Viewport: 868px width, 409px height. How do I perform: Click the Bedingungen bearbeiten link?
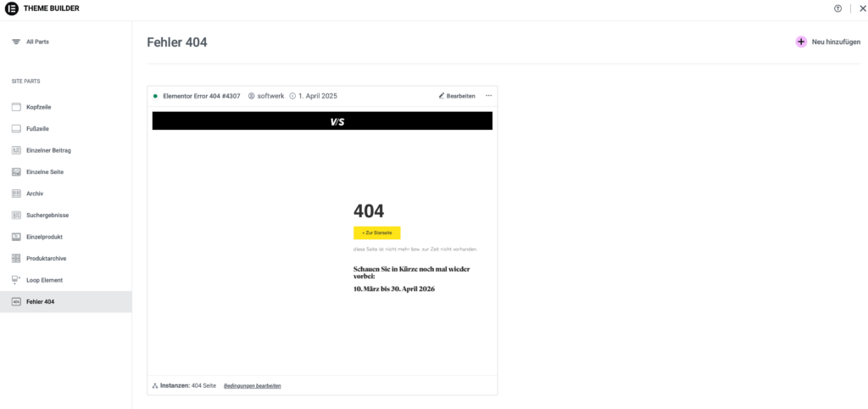point(252,386)
